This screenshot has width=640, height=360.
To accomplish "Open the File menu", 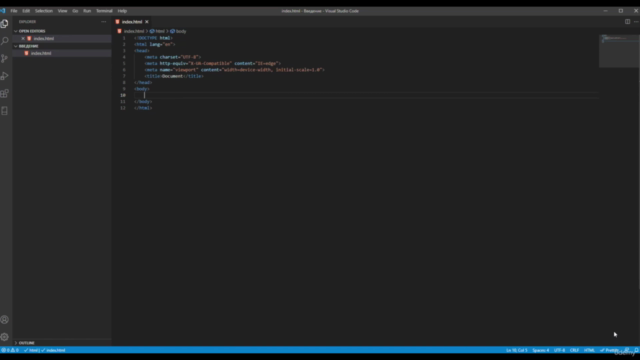I will pos(14,11).
